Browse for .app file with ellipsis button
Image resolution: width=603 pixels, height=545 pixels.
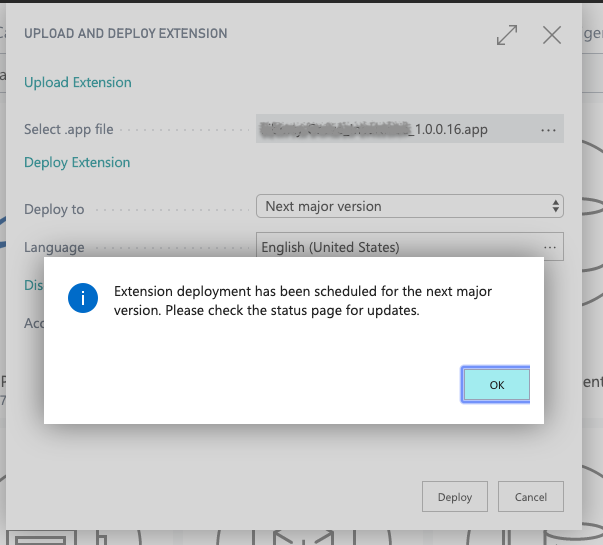click(548, 130)
